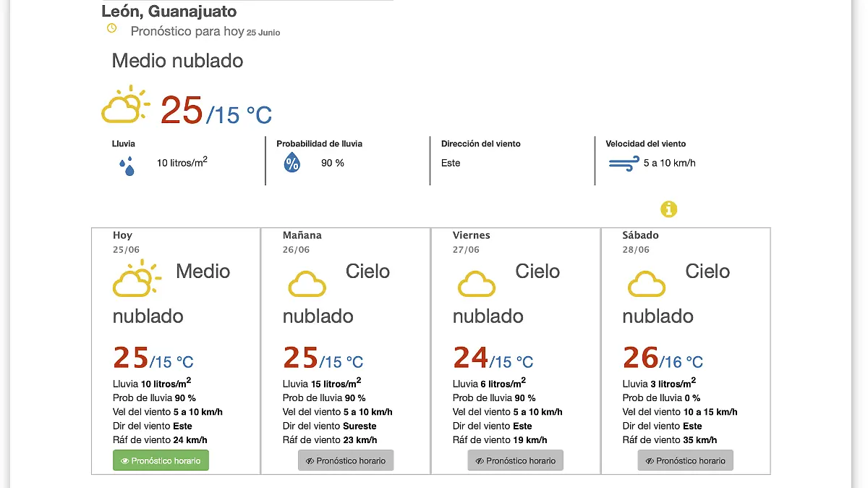Click the cloud icon in the Viernes card
This screenshot has width=868, height=488.
(477, 283)
